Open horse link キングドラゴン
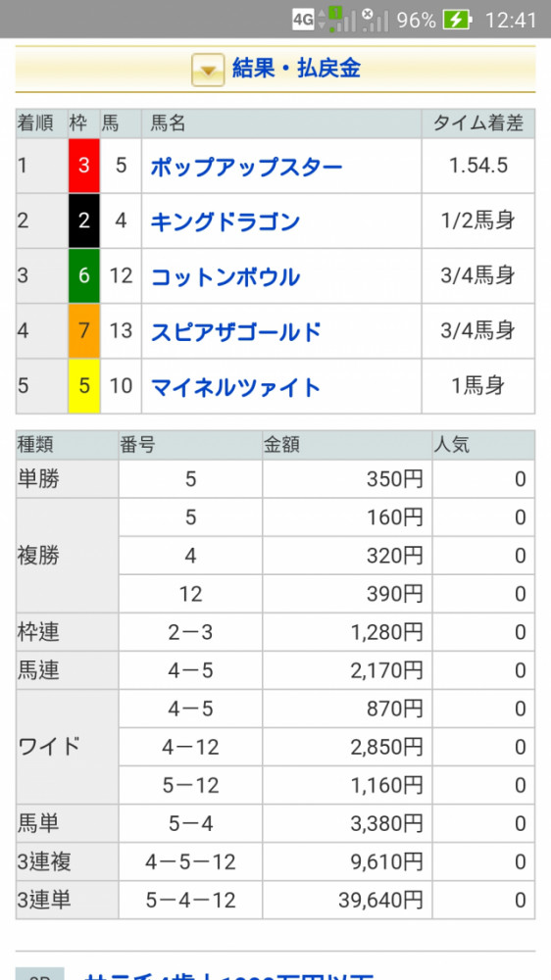 coord(225,221)
